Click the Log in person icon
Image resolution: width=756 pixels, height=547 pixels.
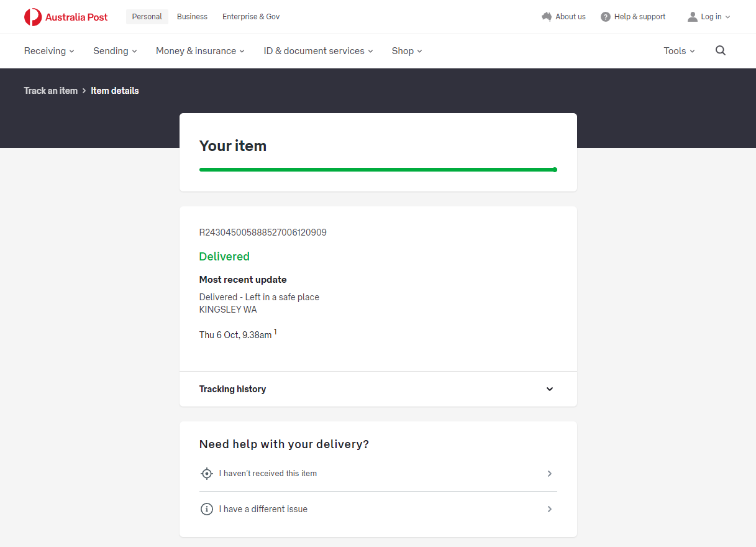click(693, 17)
